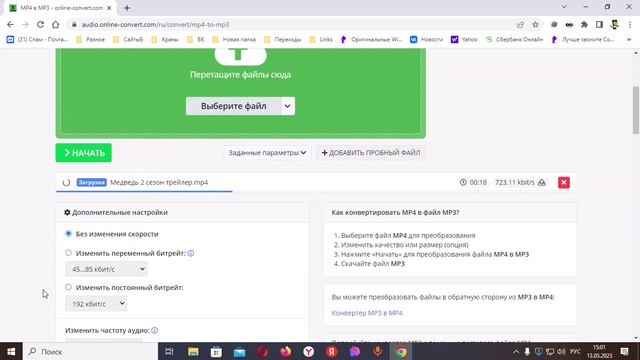The height and width of the screenshot is (360, 640).
Task: Expand arrow beside 'Выберите файл'
Action: click(287, 106)
